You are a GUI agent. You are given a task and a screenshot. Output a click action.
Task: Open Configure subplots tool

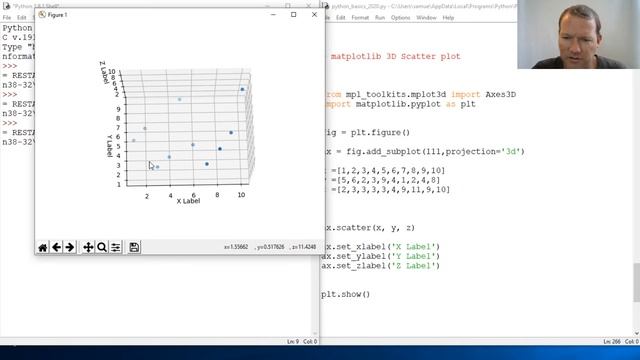tap(116, 247)
